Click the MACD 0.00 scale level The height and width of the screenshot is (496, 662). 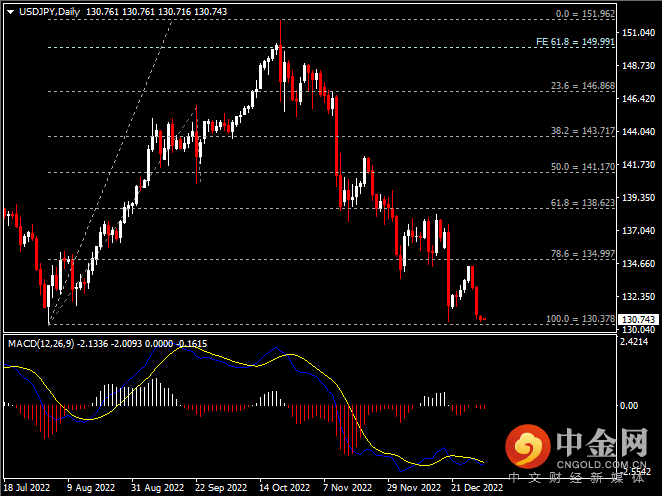click(630, 406)
